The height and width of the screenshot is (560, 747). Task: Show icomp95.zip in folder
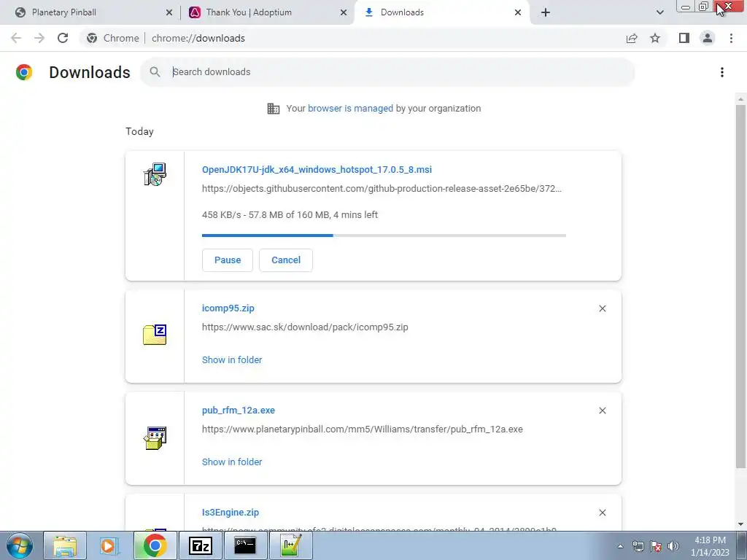pos(231,360)
